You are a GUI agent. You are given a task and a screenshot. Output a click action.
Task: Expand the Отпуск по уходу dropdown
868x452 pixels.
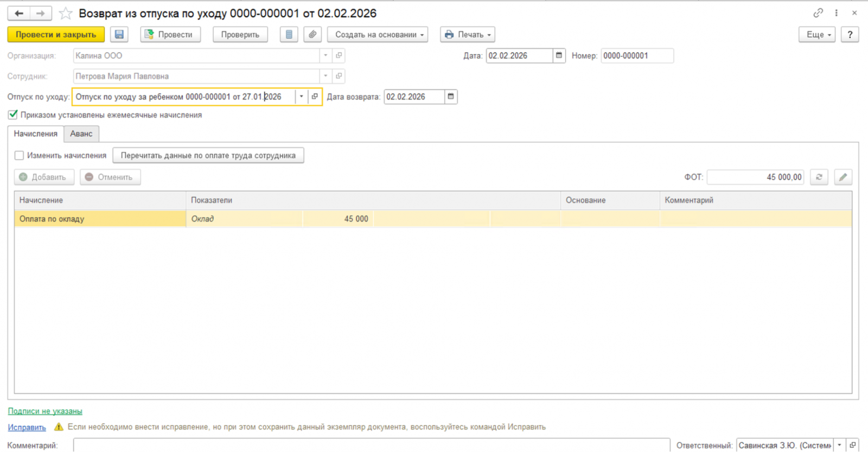click(x=302, y=97)
